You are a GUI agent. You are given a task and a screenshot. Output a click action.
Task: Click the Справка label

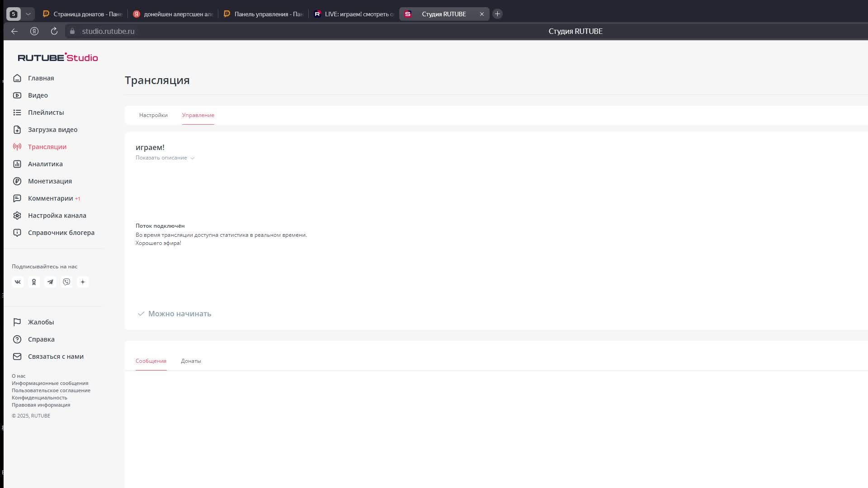pos(41,339)
